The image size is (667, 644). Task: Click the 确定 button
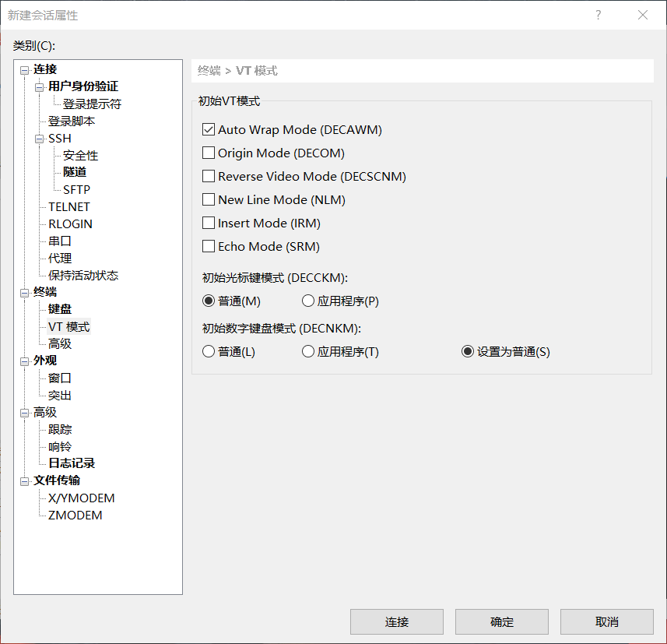click(501, 622)
